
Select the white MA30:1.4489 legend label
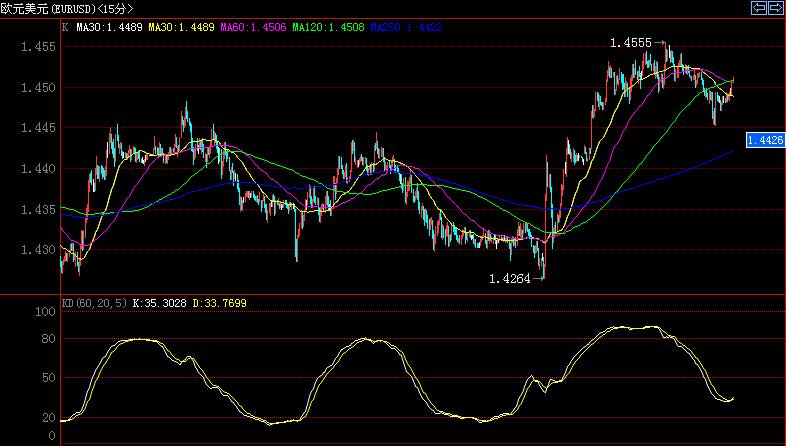(x=109, y=27)
